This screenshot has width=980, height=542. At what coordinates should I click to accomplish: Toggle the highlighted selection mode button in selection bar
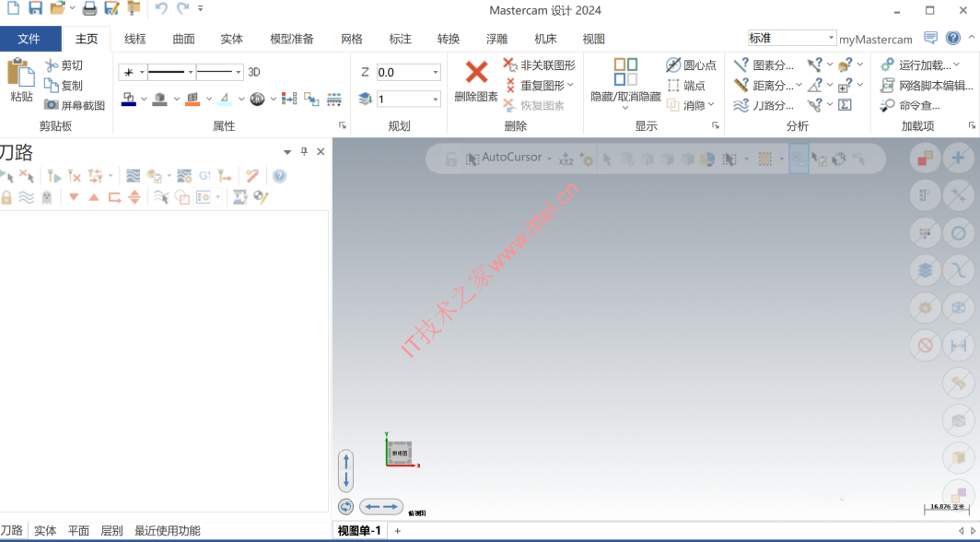click(799, 159)
